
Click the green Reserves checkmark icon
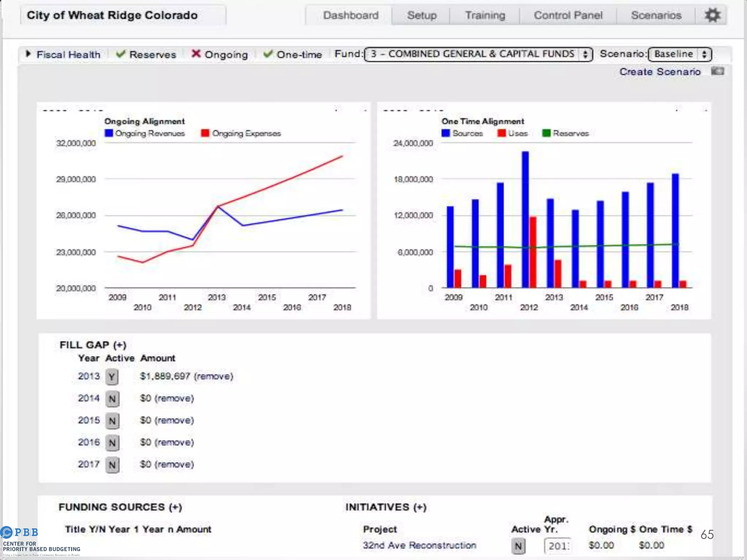(121, 54)
